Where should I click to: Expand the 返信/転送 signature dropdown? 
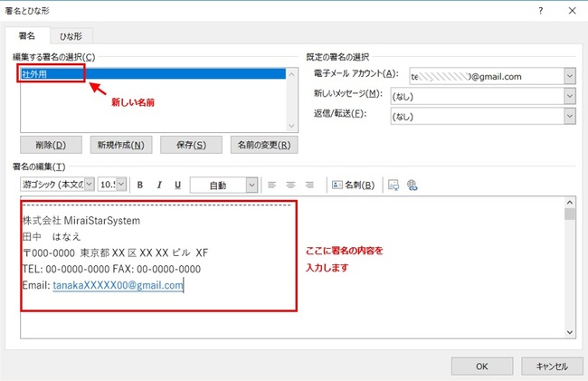pyautogui.click(x=569, y=115)
